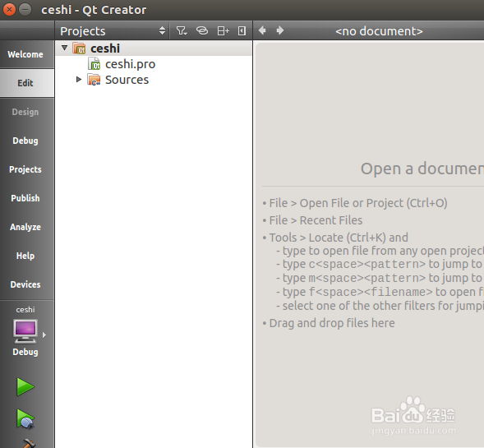
Task: Open the ceshi kit selector monitor icon
Action: [x=25, y=331]
